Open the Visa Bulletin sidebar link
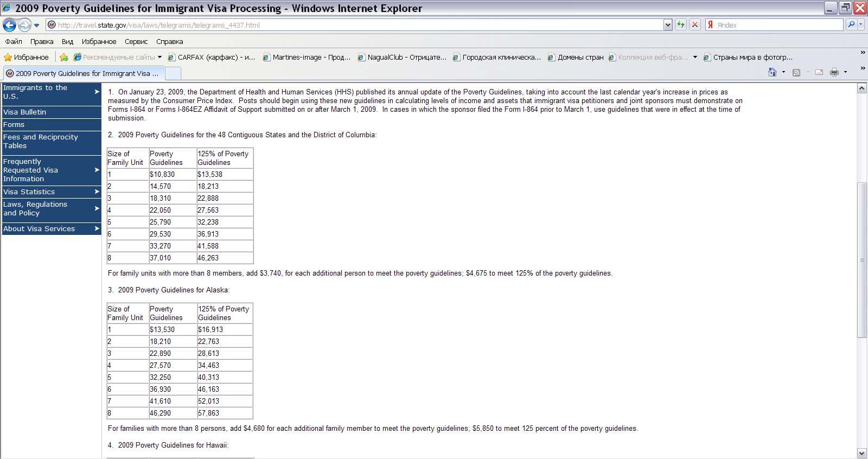 [25, 112]
